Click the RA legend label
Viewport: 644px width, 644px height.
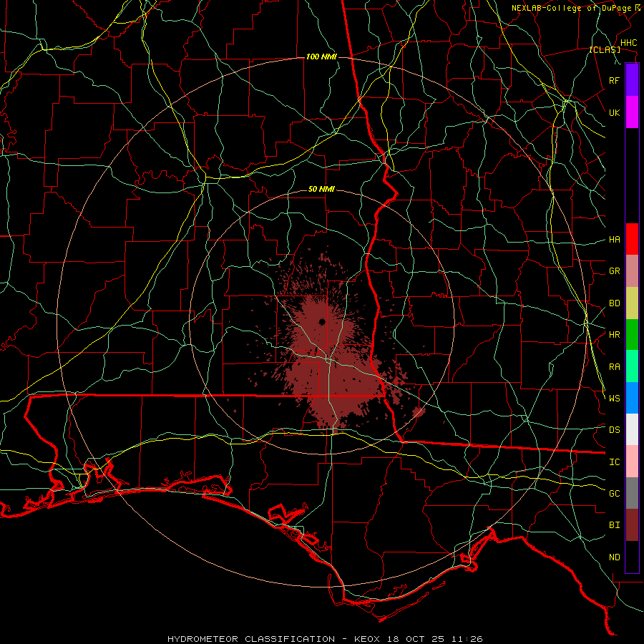tap(614, 367)
